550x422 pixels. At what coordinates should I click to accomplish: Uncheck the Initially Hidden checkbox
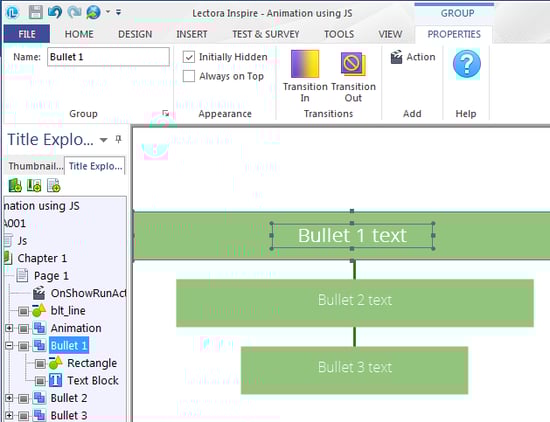189,57
